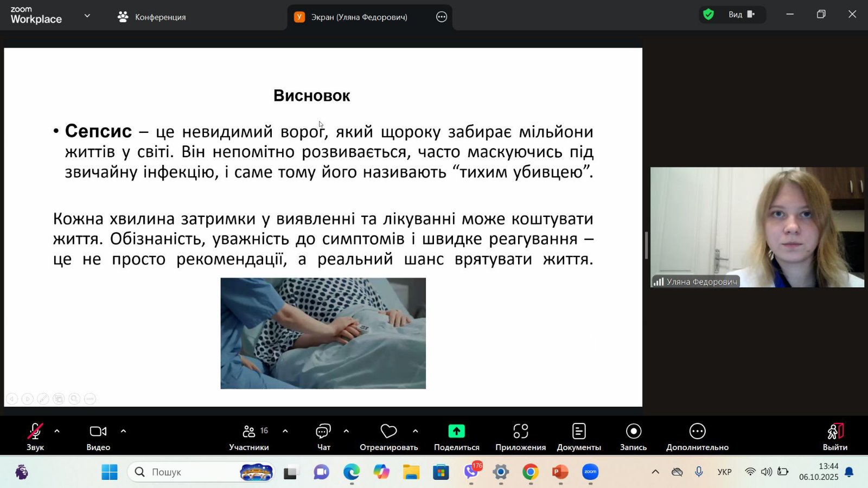
Task: Open the Вид view layout button
Action: 741,15
